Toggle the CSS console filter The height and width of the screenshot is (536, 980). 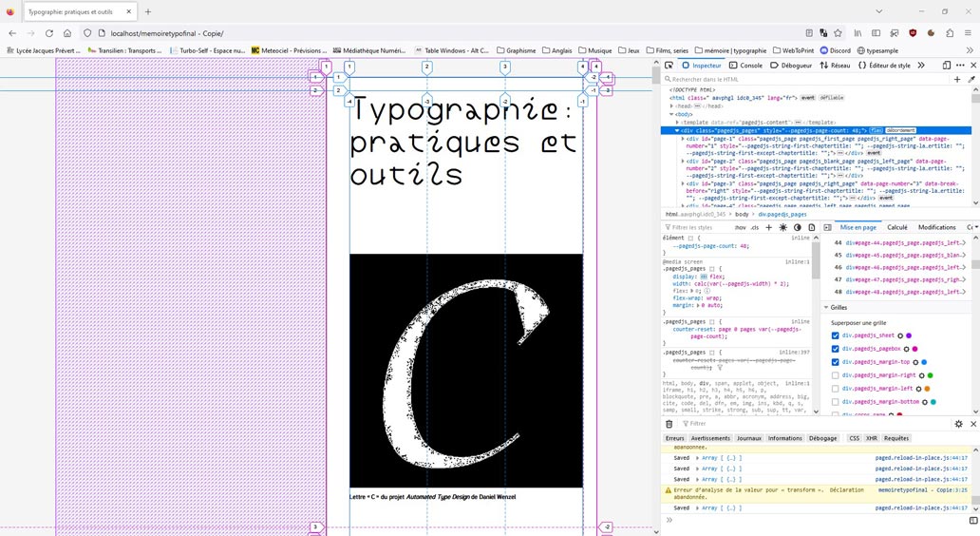[854, 438]
